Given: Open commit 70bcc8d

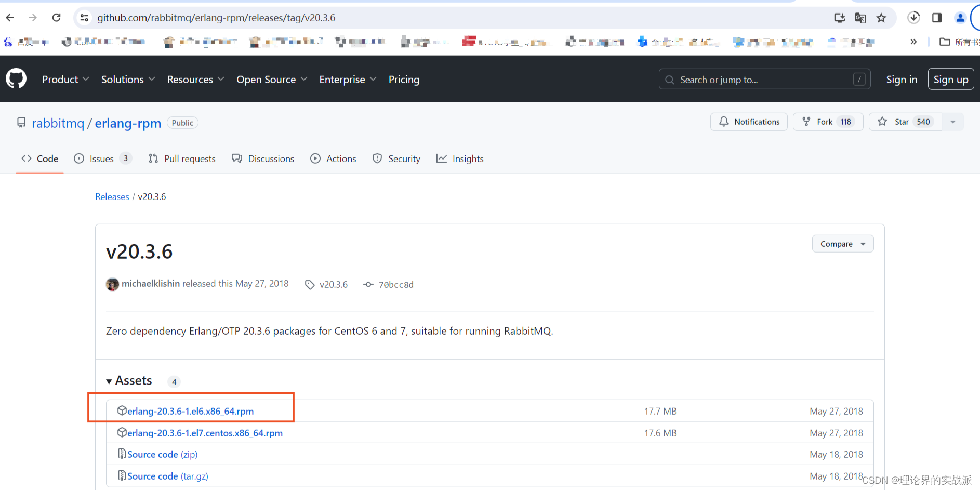Looking at the screenshot, I should click(389, 284).
